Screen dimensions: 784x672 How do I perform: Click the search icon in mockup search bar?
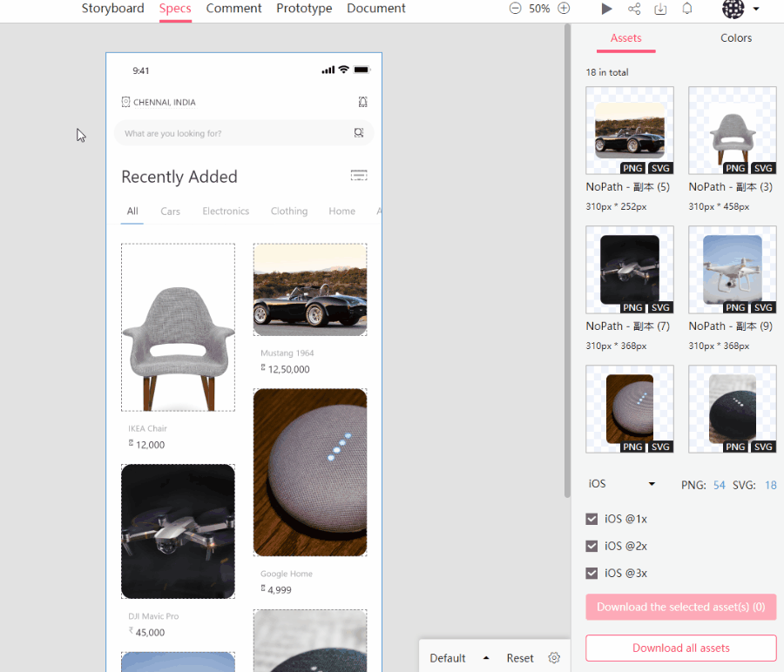click(x=359, y=132)
